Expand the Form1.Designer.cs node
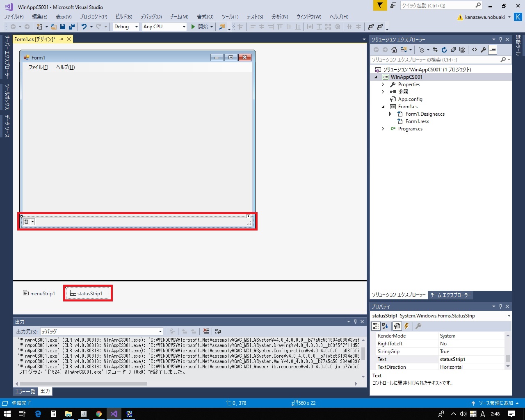Viewport: 525px width, 420px height. coord(390,114)
